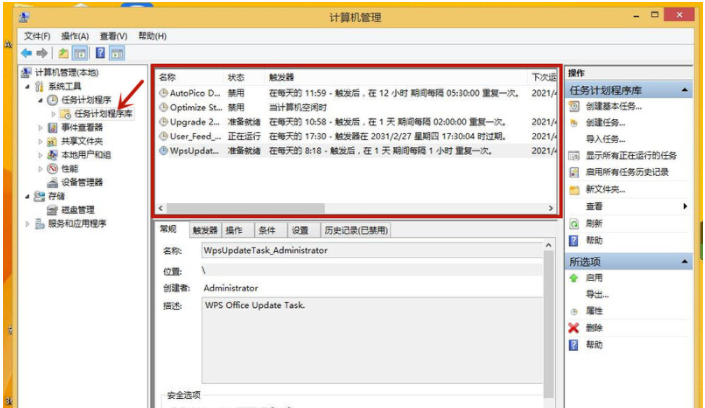The image size is (705, 408).
Task: Click the green 启用 (Enable) arrow icon
Action: (x=573, y=277)
